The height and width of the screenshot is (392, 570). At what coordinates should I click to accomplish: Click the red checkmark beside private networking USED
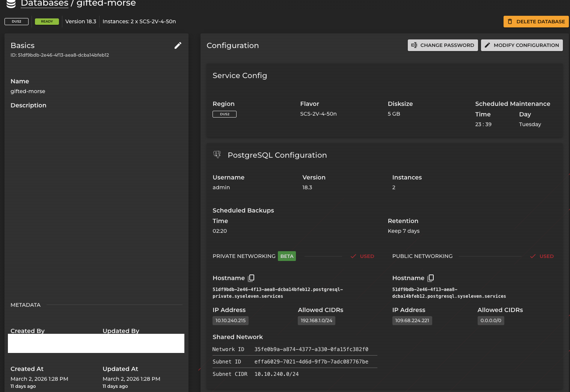pos(353,256)
